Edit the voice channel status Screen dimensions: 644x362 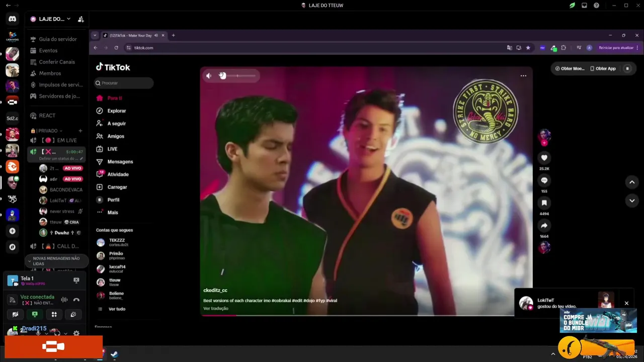pos(81,159)
